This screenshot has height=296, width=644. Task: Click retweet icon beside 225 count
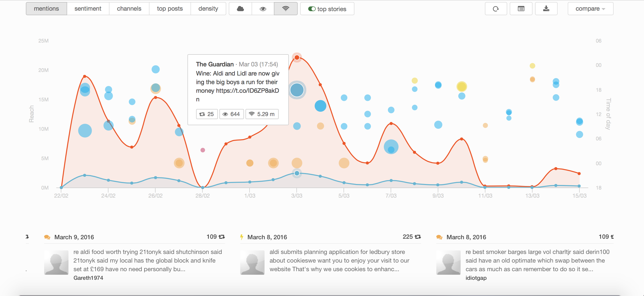[418, 237]
